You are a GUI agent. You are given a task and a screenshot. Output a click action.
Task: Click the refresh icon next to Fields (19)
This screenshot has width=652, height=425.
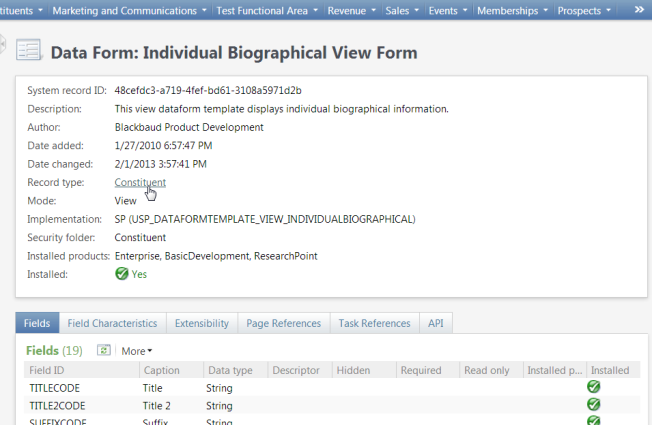pos(103,351)
